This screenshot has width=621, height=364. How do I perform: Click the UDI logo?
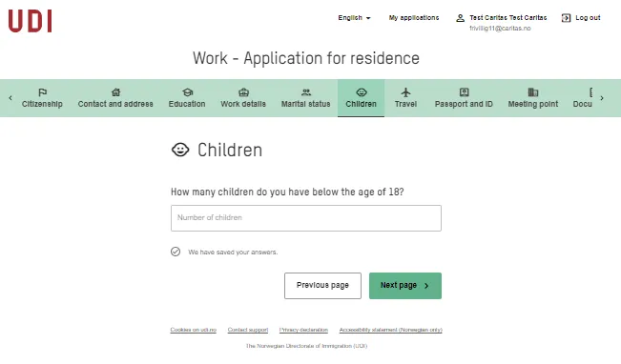point(31,21)
